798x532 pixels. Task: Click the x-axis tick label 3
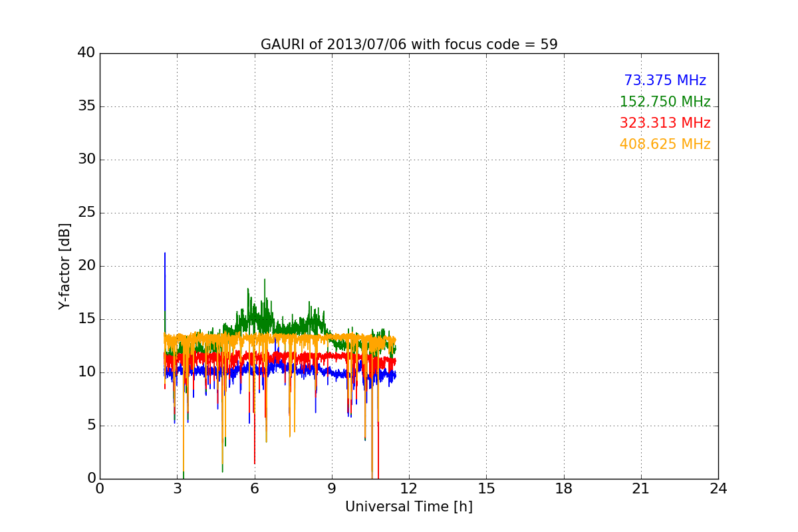[x=177, y=489]
